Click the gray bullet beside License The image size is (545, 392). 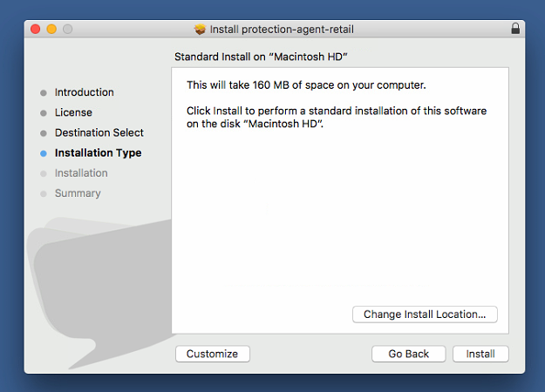tap(44, 113)
